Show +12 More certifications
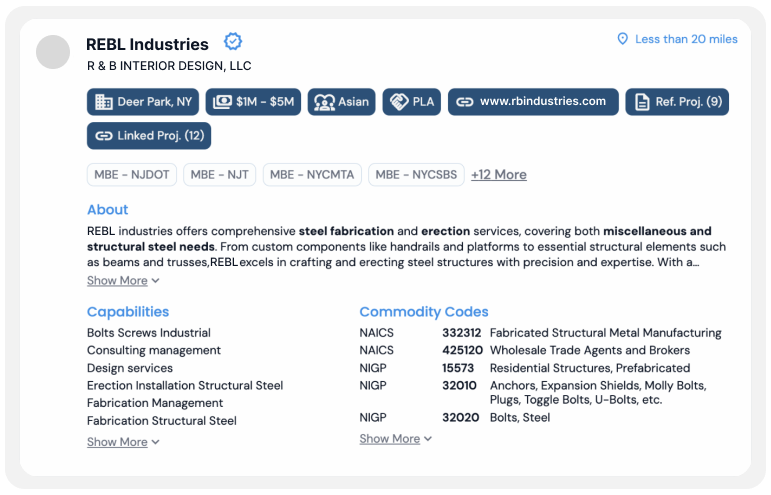Screen dimensions: 771x495 point(499,175)
